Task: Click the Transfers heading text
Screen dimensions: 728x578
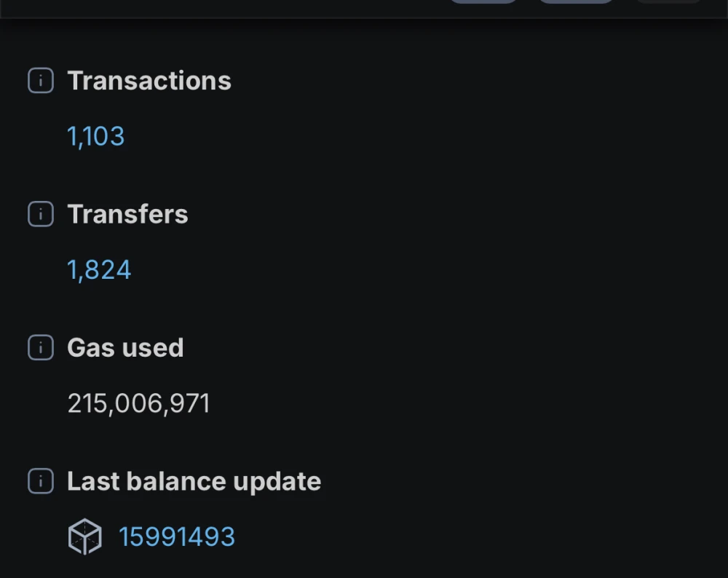Action: click(127, 215)
